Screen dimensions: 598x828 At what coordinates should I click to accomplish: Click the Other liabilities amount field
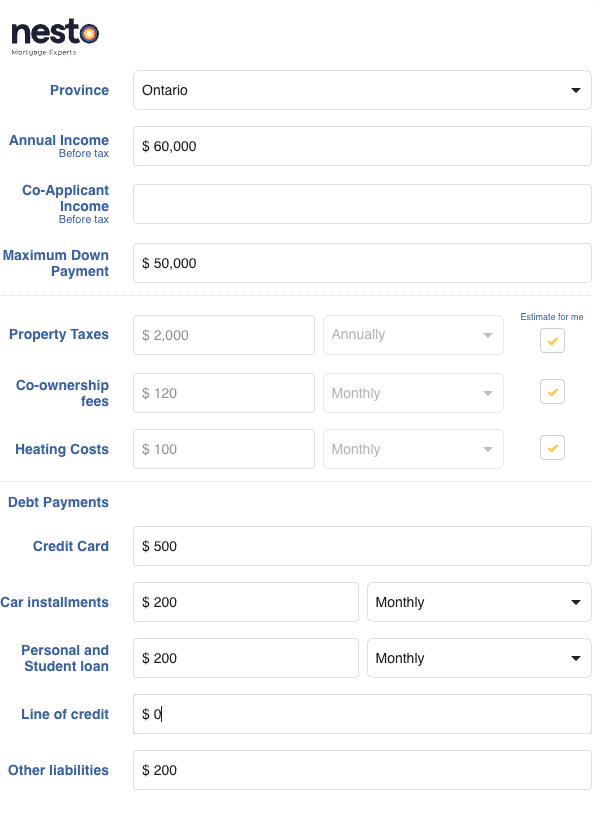[x=362, y=770]
